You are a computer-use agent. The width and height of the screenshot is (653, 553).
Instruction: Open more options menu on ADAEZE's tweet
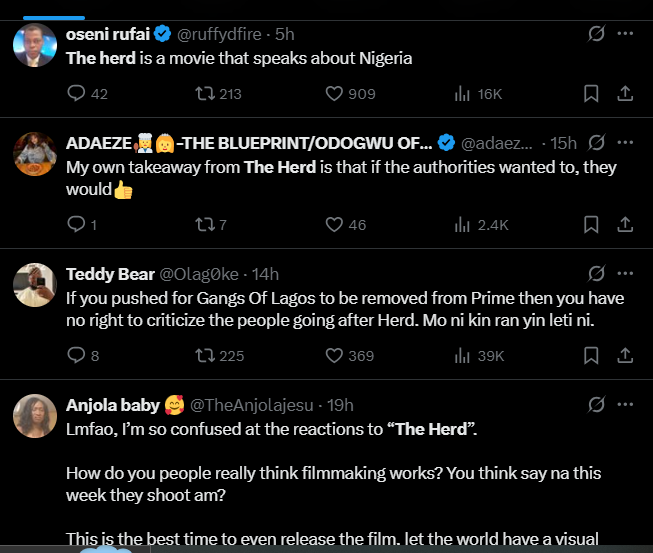click(625, 142)
